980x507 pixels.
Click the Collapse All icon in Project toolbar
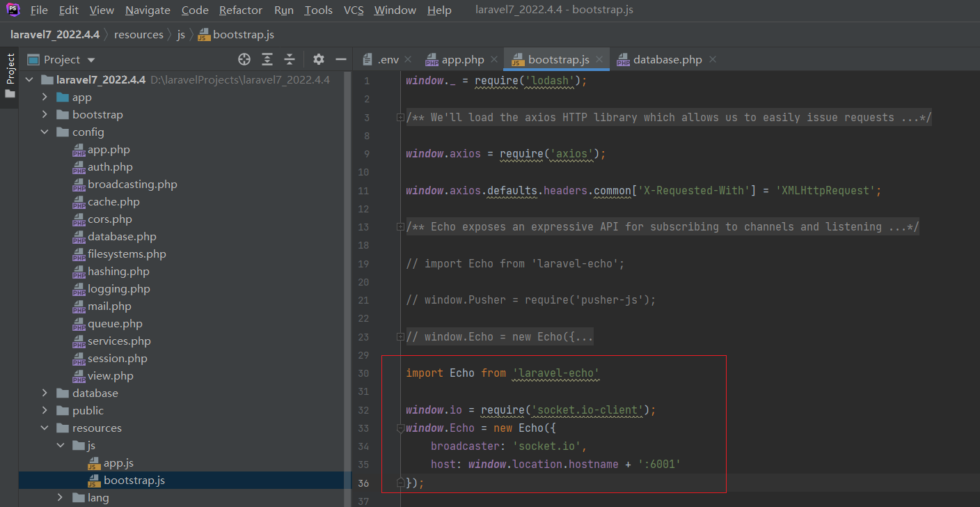click(290, 59)
